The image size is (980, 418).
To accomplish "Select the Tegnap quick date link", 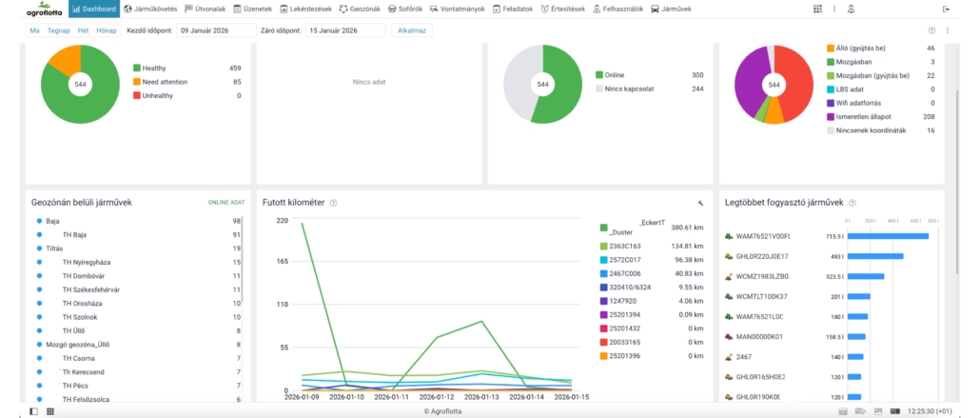I will pos(59,30).
